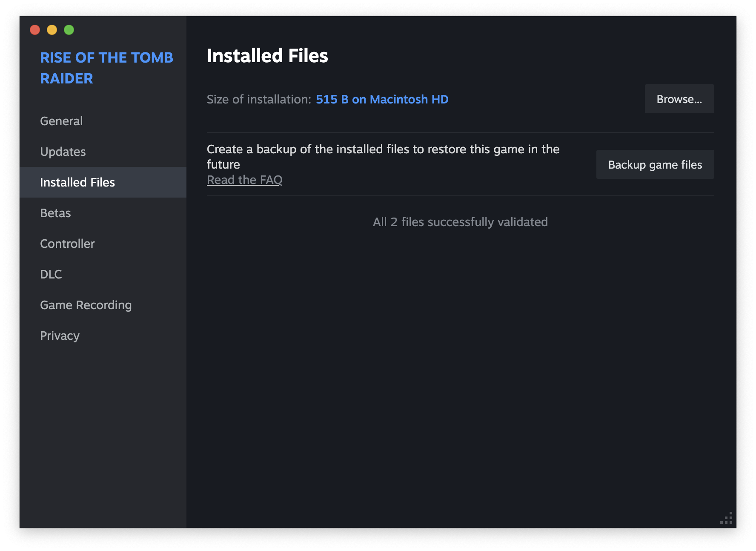Open the Read the FAQ link
Viewport: 756px width, 551px height.
tap(244, 180)
